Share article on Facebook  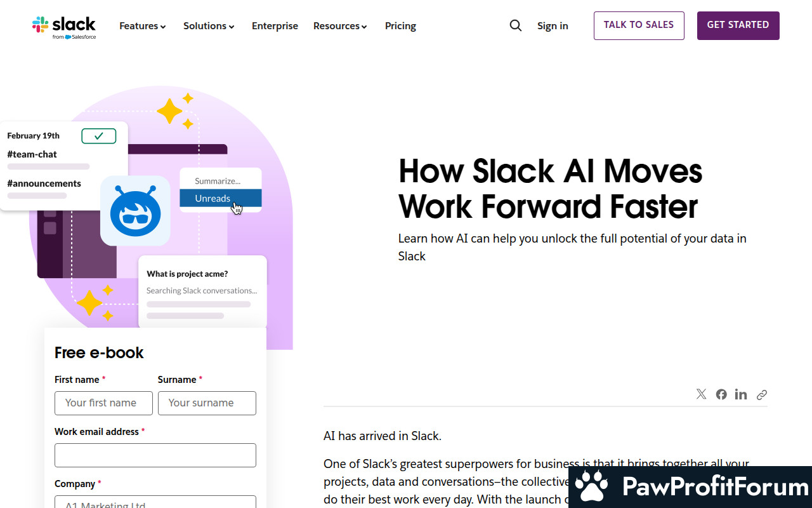pos(721,394)
